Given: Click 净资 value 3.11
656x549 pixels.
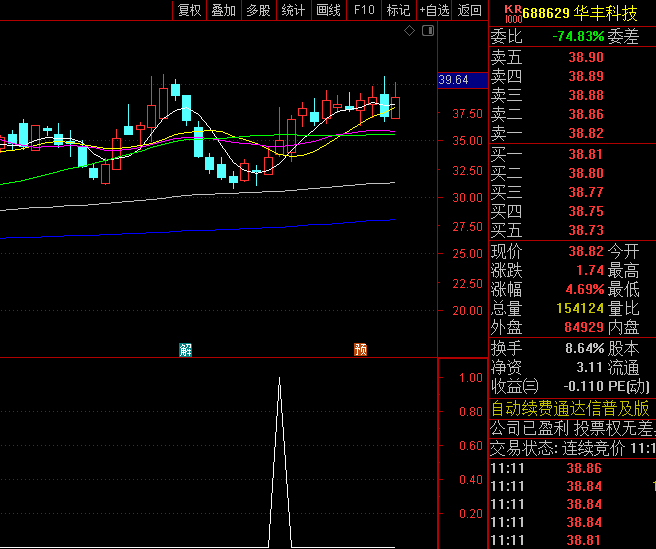Looking at the screenshot, I should point(590,368).
